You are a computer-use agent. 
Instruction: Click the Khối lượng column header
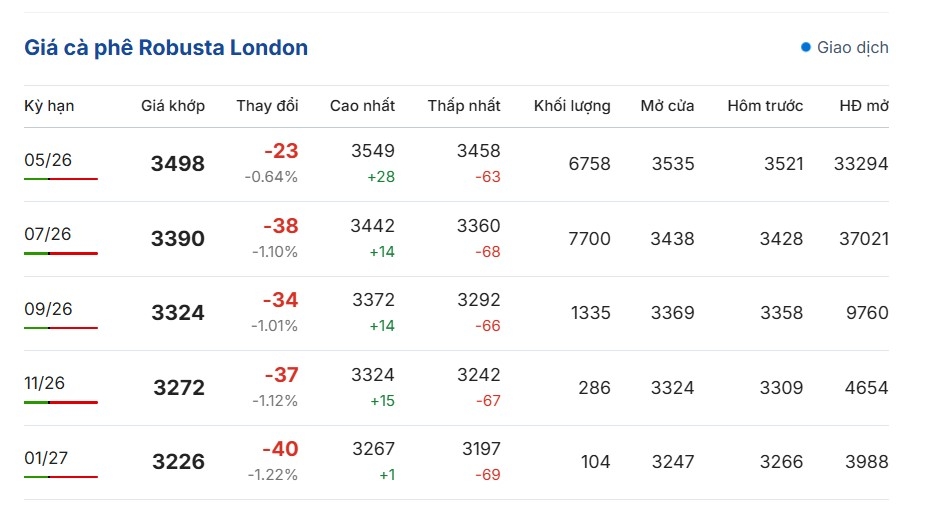(x=572, y=106)
